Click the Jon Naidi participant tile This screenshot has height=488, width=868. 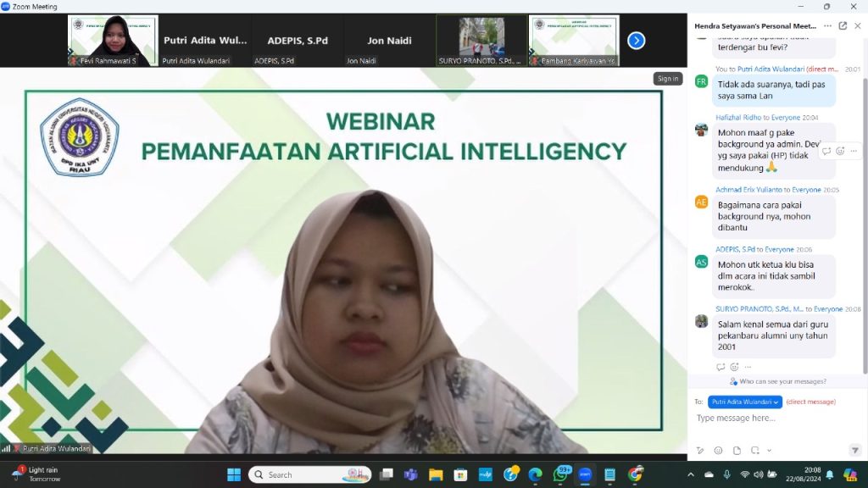[x=388, y=40]
